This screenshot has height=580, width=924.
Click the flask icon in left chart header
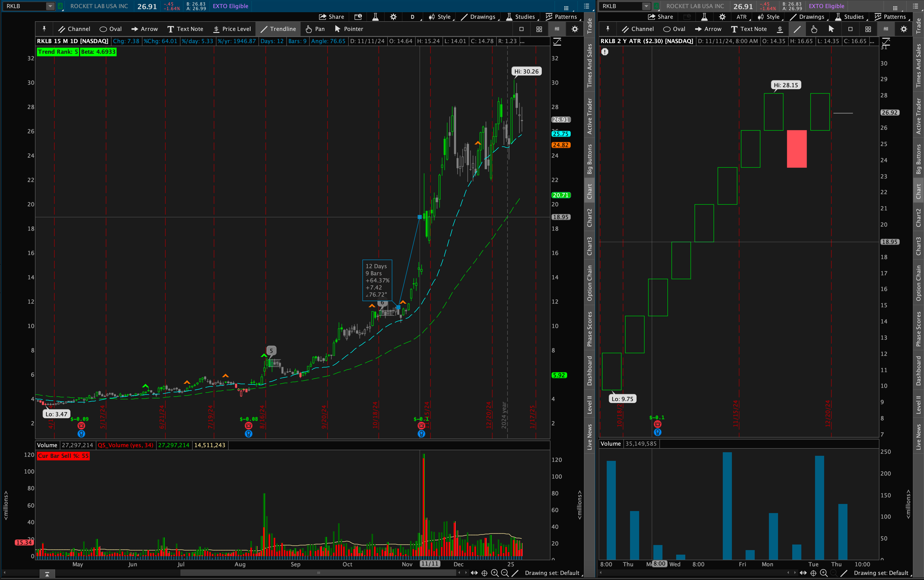click(x=375, y=17)
